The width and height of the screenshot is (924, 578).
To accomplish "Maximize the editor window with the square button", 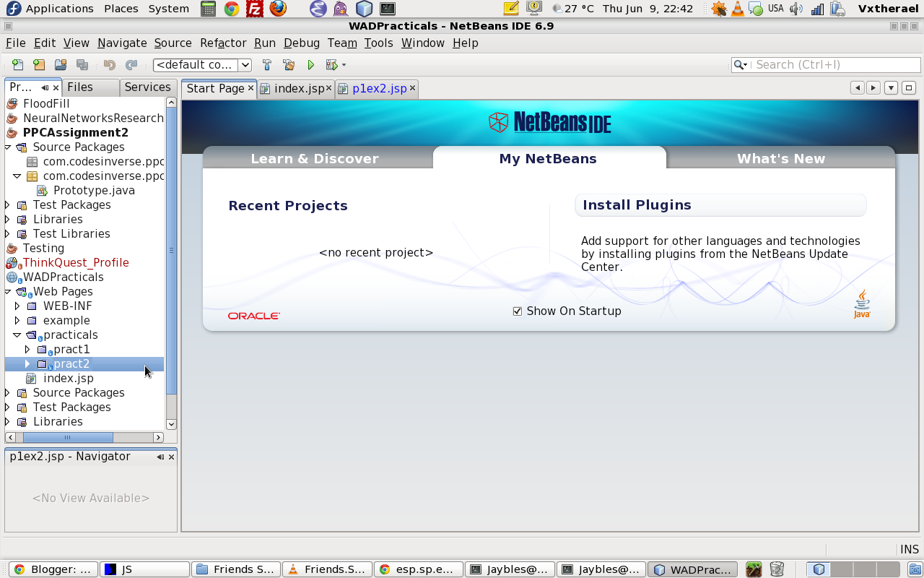I will (909, 88).
